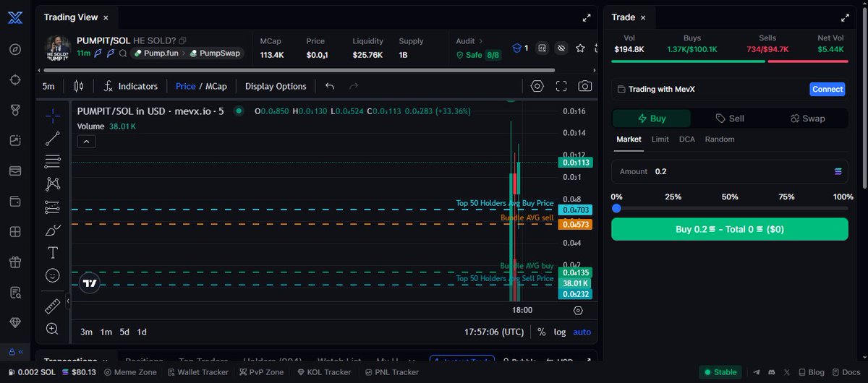Select the Swap tab
Viewport: 868px width, 383px height.
coord(807,119)
